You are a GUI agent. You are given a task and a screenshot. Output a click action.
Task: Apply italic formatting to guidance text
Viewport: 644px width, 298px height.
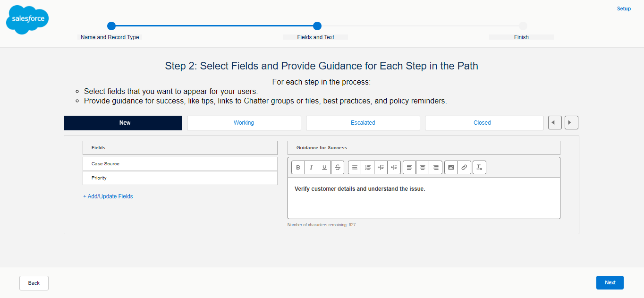pyautogui.click(x=311, y=167)
